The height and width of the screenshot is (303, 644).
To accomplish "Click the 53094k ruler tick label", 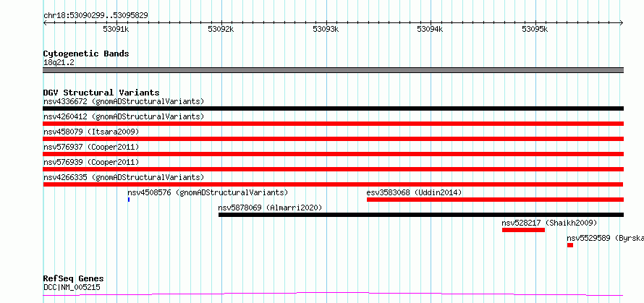I will (430, 30).
